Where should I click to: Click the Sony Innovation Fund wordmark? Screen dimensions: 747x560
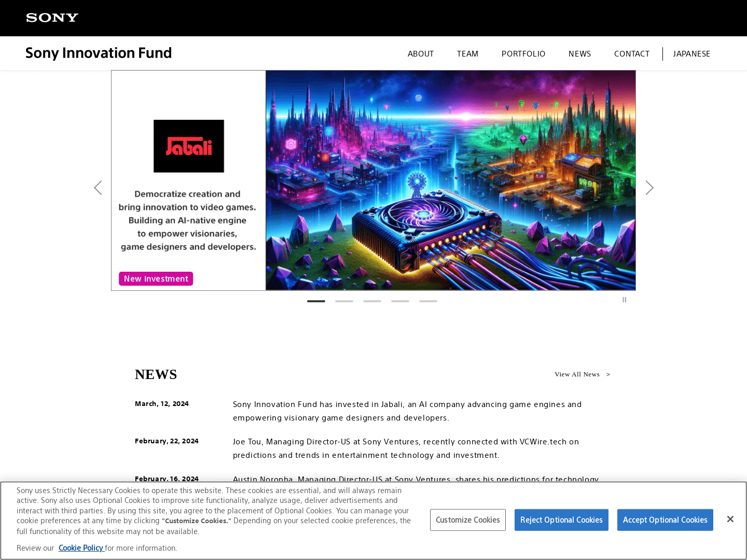point(98,53)
